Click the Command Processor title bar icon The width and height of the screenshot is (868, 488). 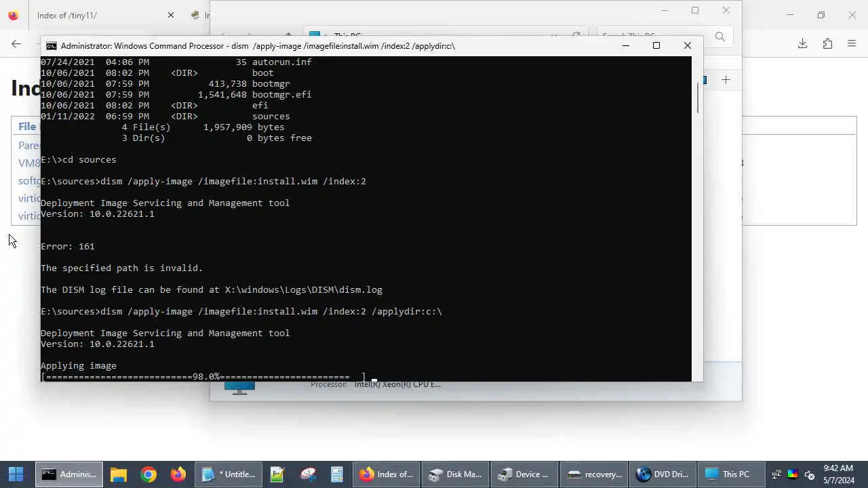pos(52,46)
